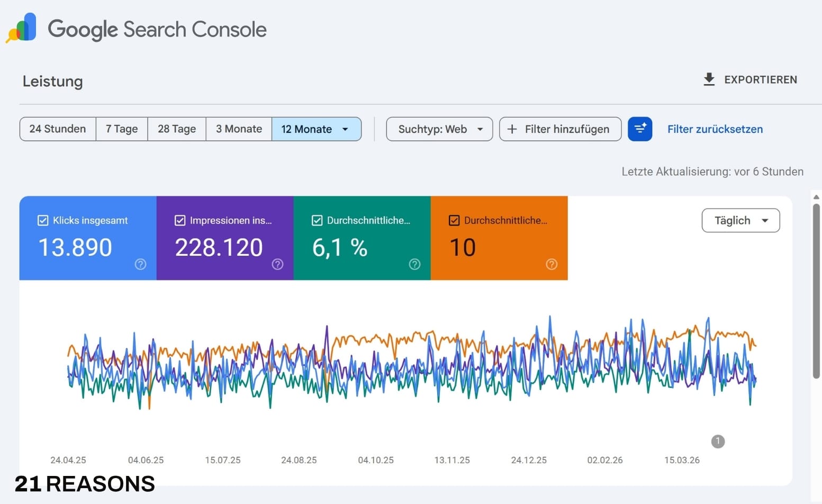Click the 04.10.25 axis date label
Screen dimensions: 822x504
376,460
